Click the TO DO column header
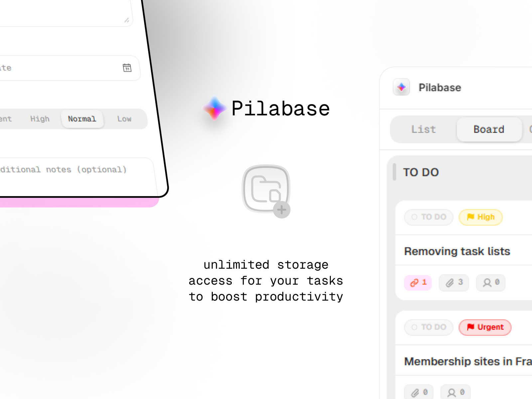 point(421,172)
